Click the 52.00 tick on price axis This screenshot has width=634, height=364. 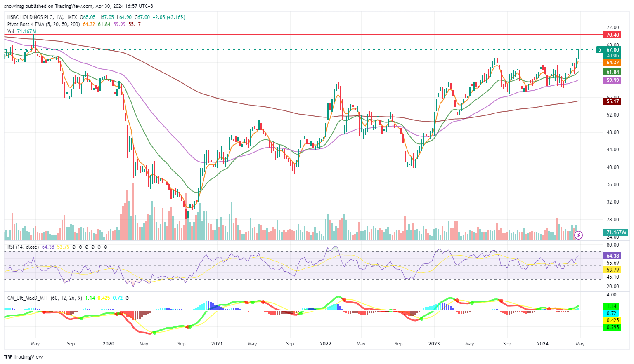point(613,115)
